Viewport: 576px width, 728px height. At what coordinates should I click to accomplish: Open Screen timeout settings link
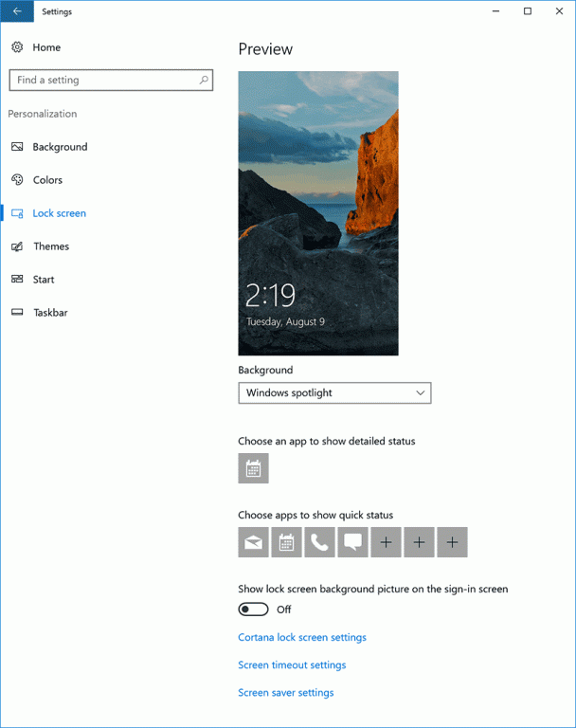(292, 665)
